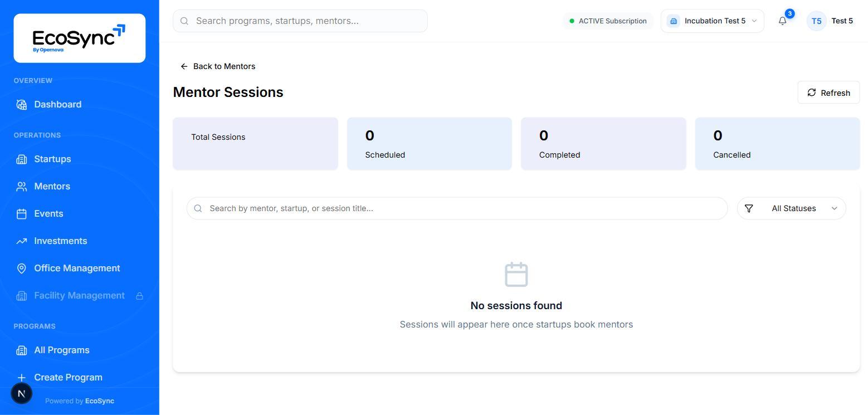Click the Powered by EcoSync footer text
868x415 pixels.
point(80,401)
